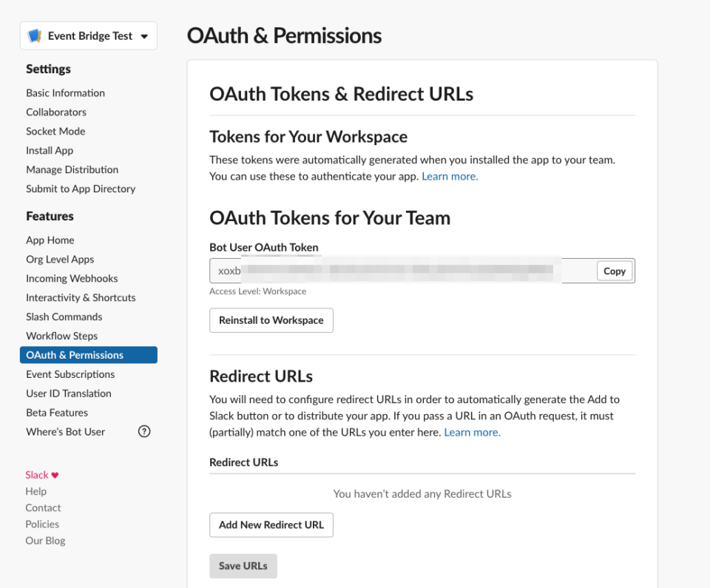Click Learn more link in Redirect URLs description
The height and width of the screenshot is (588, 710).
(x=473, y=432)
